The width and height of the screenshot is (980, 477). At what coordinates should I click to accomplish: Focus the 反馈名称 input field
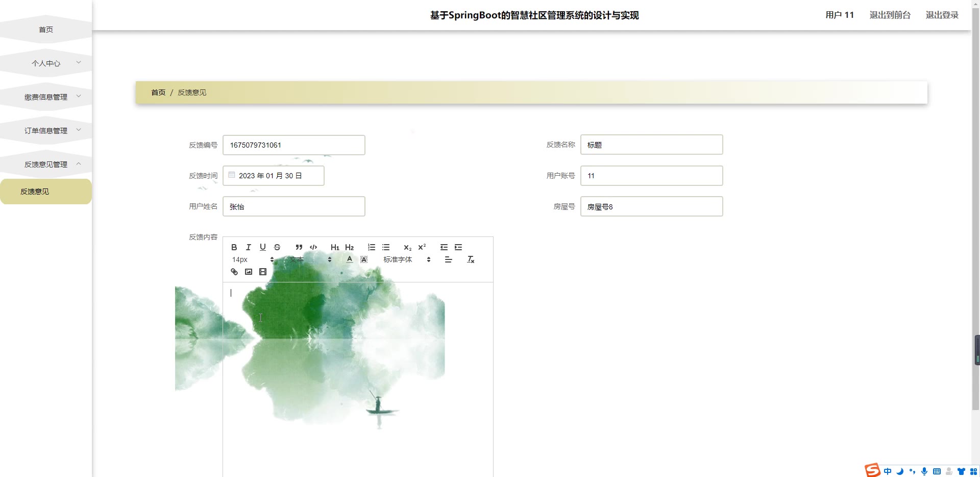(652, 145)
